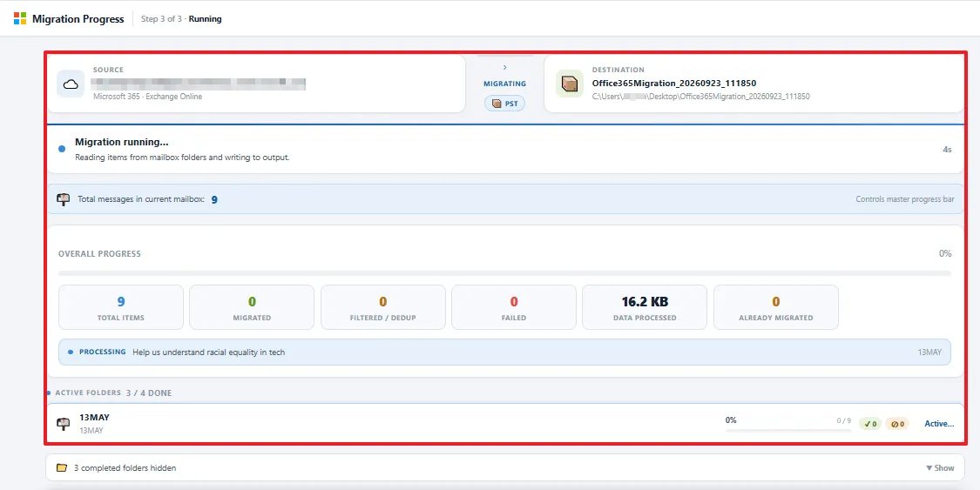Click the Migration Progress title
This screenshot has height=490, width=980.
click(x=78, y=19)
